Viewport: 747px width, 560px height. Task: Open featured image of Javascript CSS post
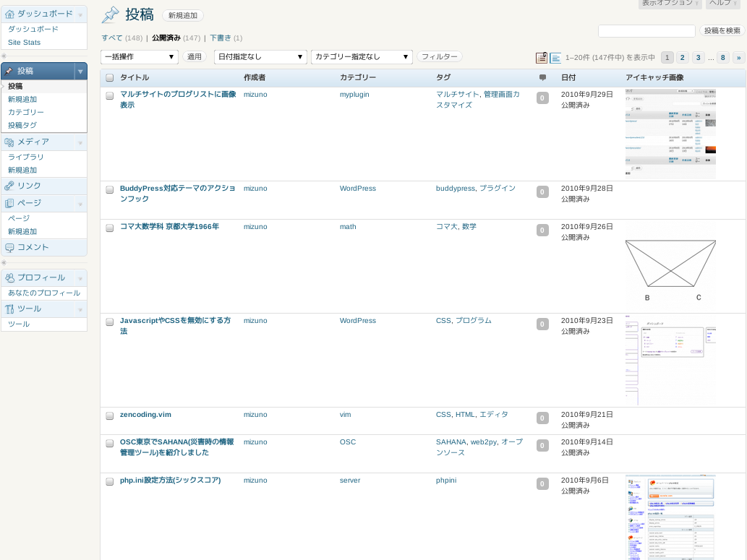pyautogui.click(x=670, y=360)
